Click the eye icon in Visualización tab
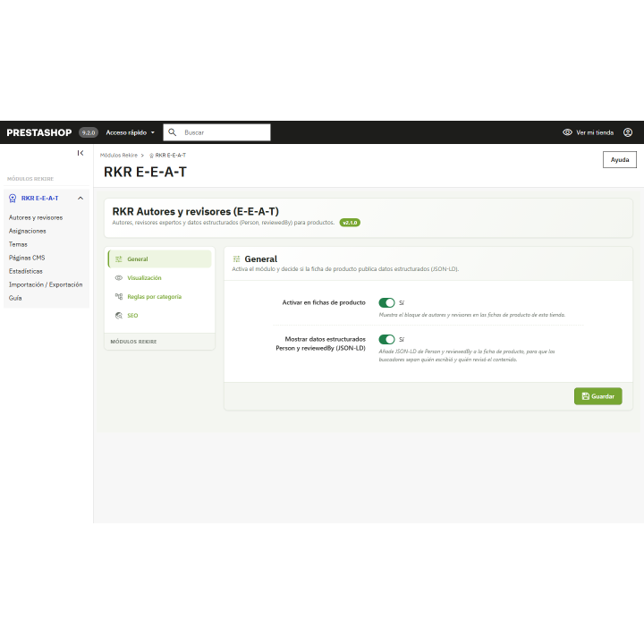 [x=119, y=278]
